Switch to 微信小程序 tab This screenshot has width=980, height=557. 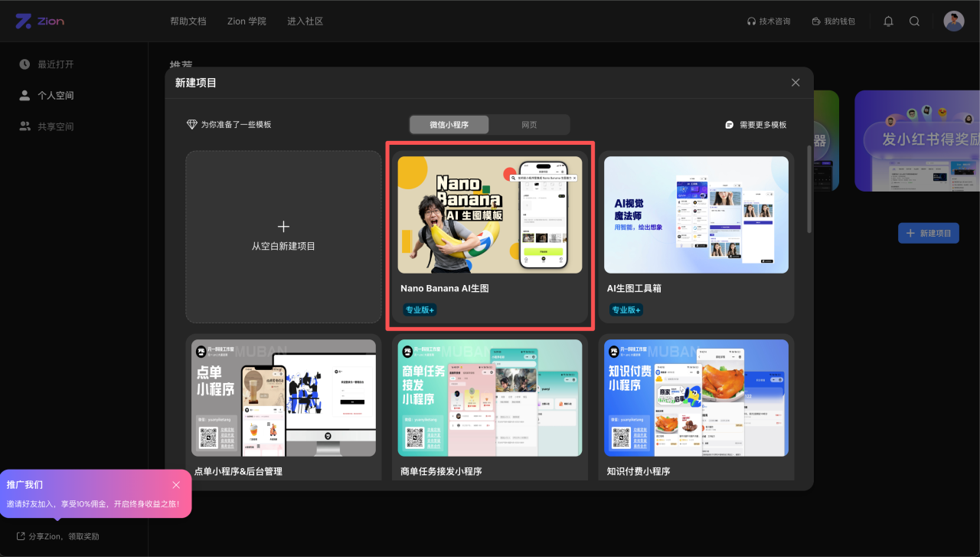click(449, 125)
